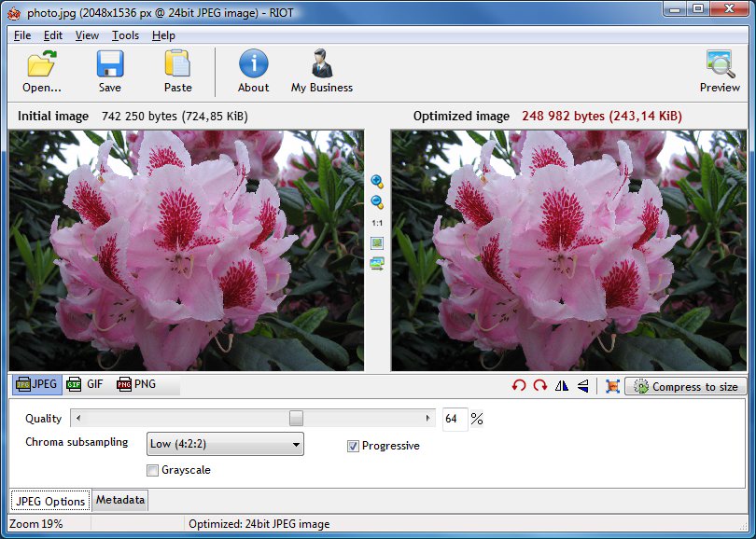Flip image horizontally
The image size is (756, 539).
562,386
